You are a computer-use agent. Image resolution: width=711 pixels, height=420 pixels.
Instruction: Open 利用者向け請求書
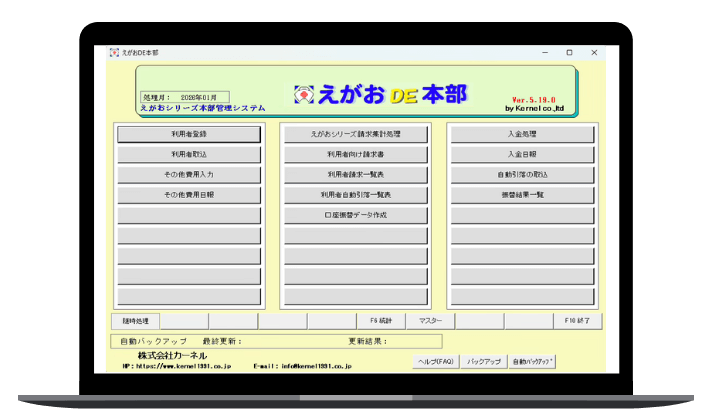click(355, 155)
